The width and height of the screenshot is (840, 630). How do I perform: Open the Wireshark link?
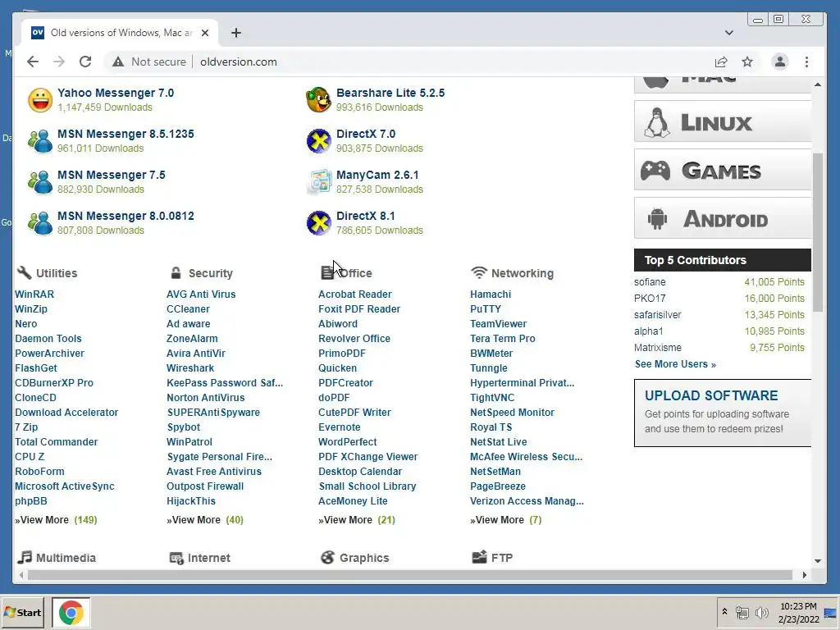190,368
